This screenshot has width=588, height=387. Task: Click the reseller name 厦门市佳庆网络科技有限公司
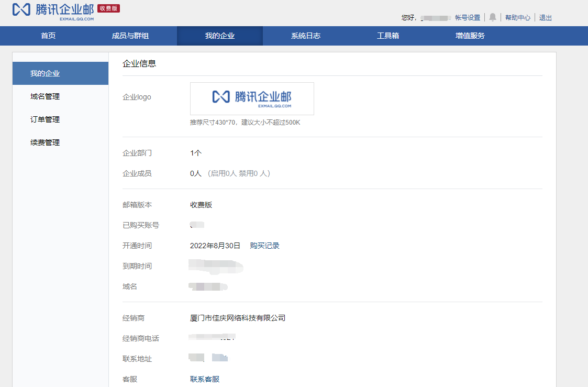click(238, 318)
